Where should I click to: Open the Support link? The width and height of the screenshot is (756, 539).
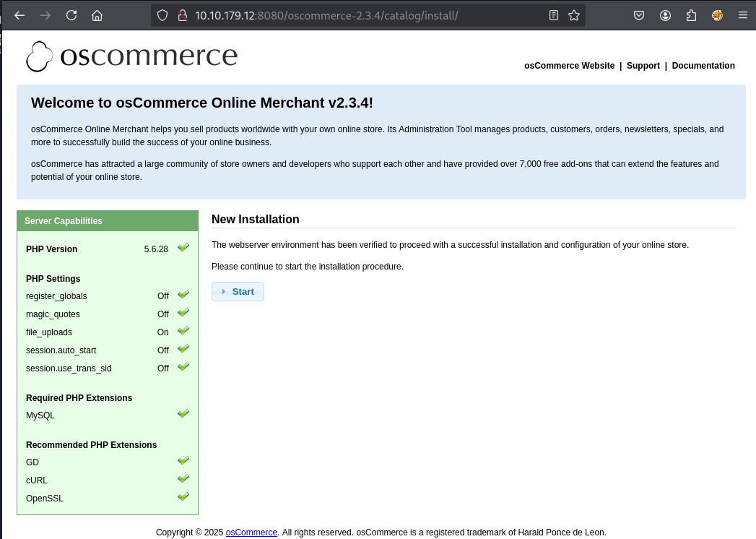pyautogui.click(x=643, y=66)
